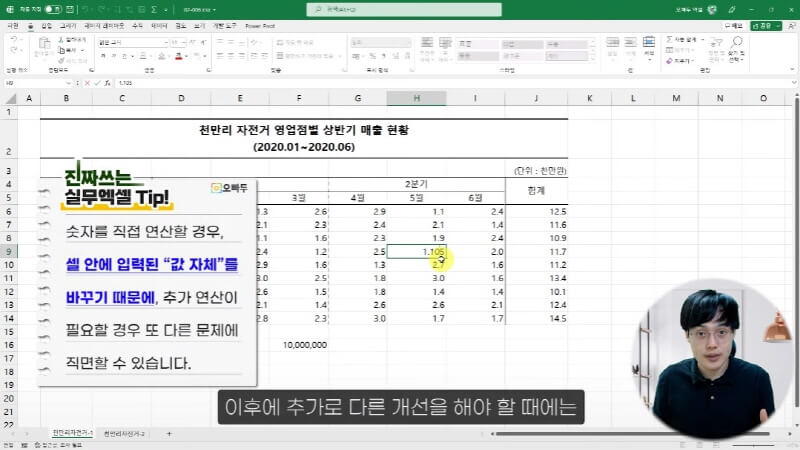
Task: Click Merge and Center
Action: [x=305, y=56]
